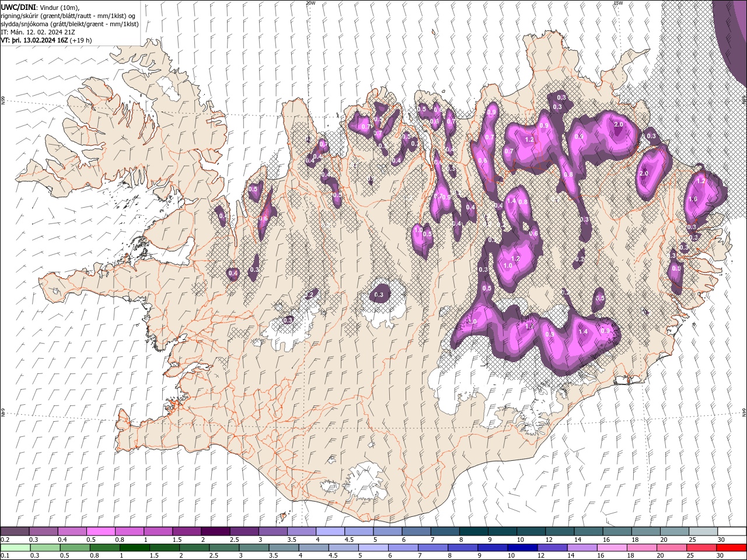
Task: Click the 'slydda/snjókoma (grátt/bleikt/grænt - mm/1klst)' line
Action: click(x=69, y=24)
